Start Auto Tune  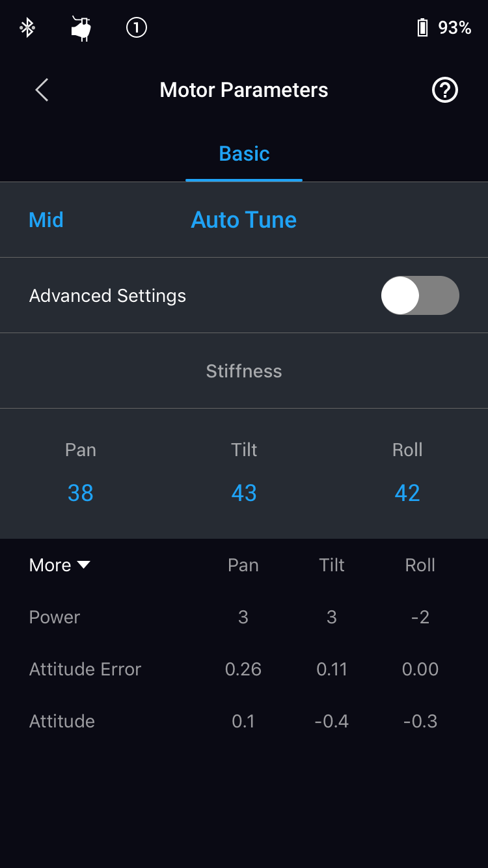pyautogui.click(x=244, y=220)
